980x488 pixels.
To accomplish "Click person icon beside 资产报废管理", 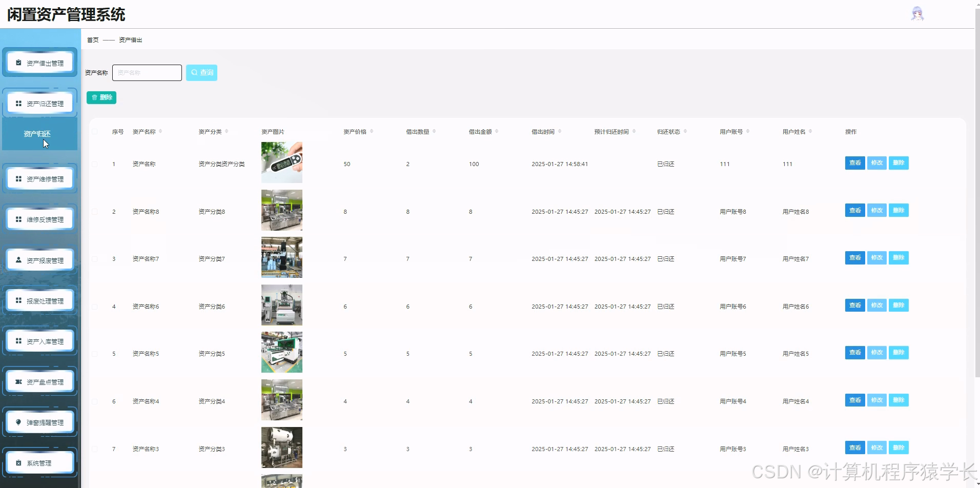I will coord(18,260).
